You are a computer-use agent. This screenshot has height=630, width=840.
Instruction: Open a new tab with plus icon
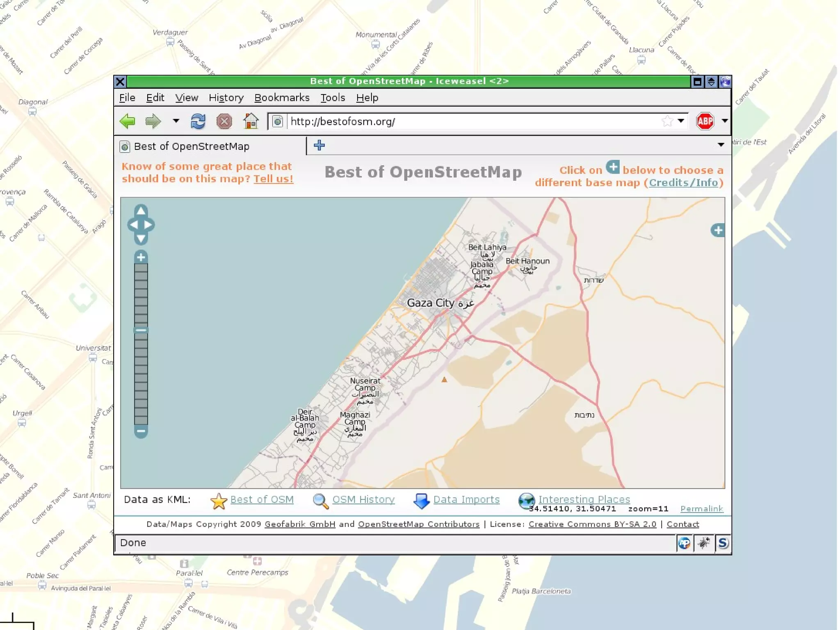pos(319,145)
